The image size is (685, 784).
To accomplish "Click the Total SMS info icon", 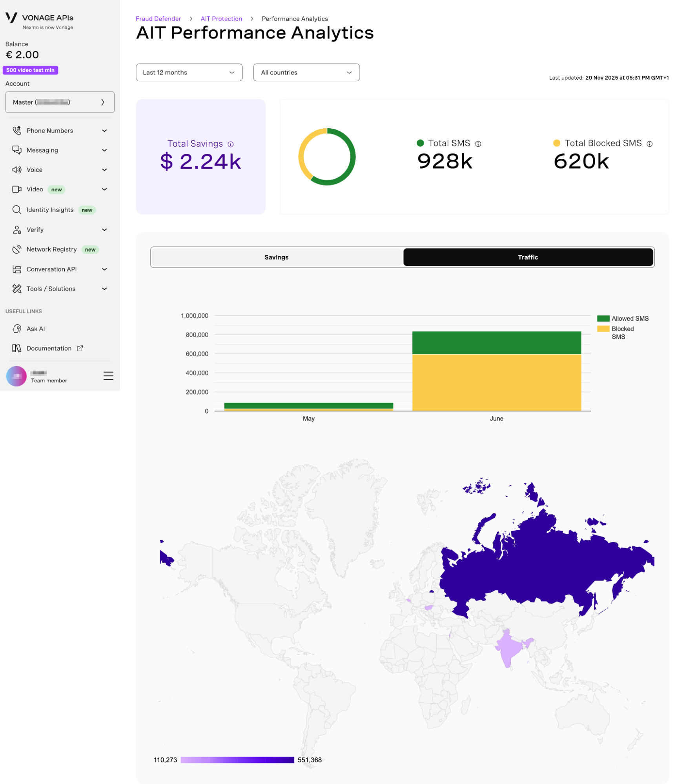I will 478,144.
